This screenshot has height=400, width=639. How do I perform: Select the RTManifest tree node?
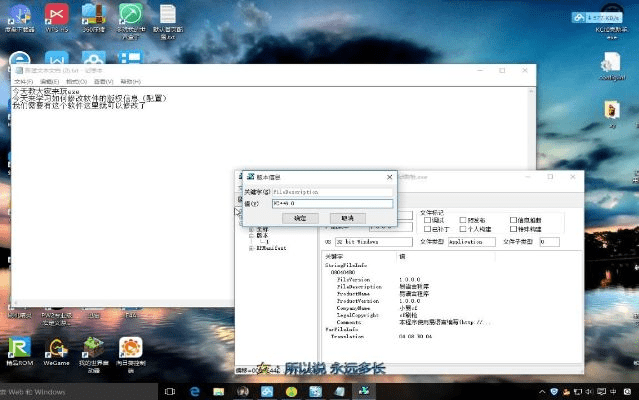click(271, 248)
